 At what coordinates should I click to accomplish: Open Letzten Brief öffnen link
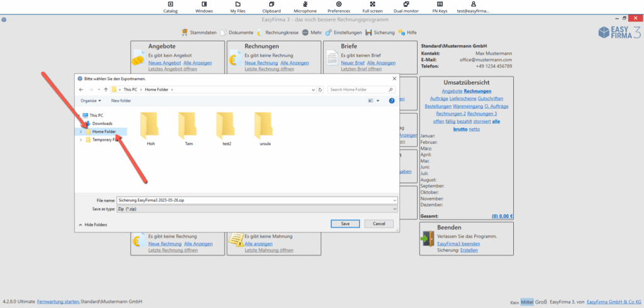[x=361, y=69]
